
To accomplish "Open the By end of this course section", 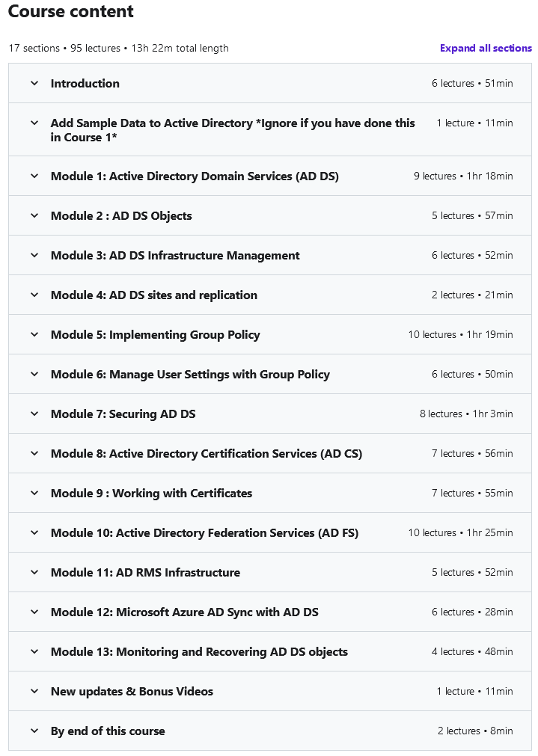I will [x=269, y=731].
